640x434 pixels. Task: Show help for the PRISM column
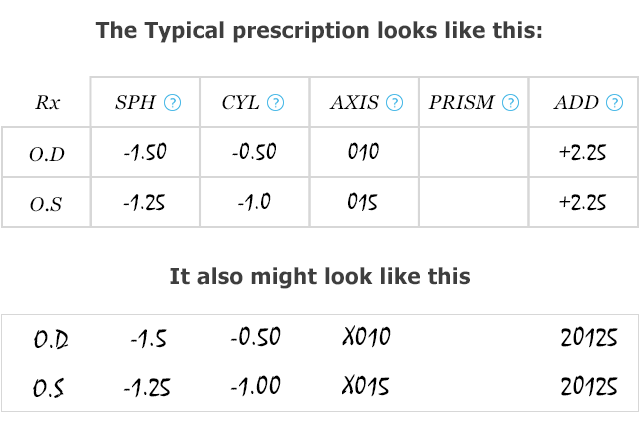[x=511, y=102]
